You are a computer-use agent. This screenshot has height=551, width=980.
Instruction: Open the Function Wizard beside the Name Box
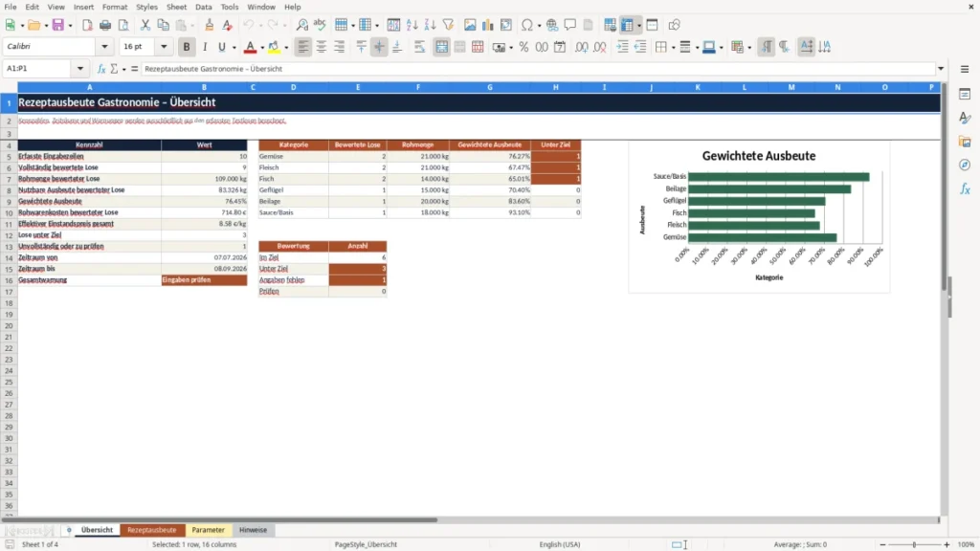(101, 69)
